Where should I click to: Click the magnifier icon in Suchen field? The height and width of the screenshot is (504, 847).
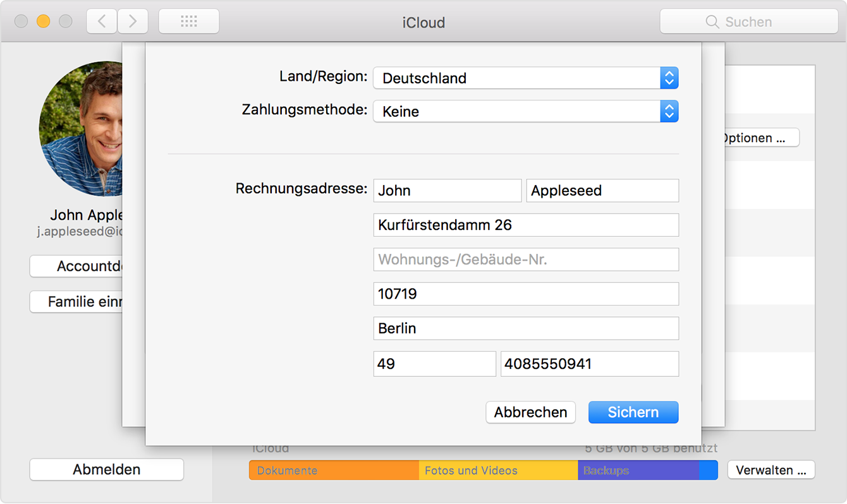coord(712,21)
